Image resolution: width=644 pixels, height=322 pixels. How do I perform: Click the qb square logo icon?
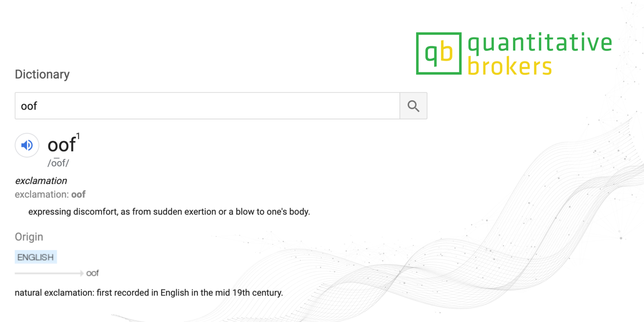(439, 53)
